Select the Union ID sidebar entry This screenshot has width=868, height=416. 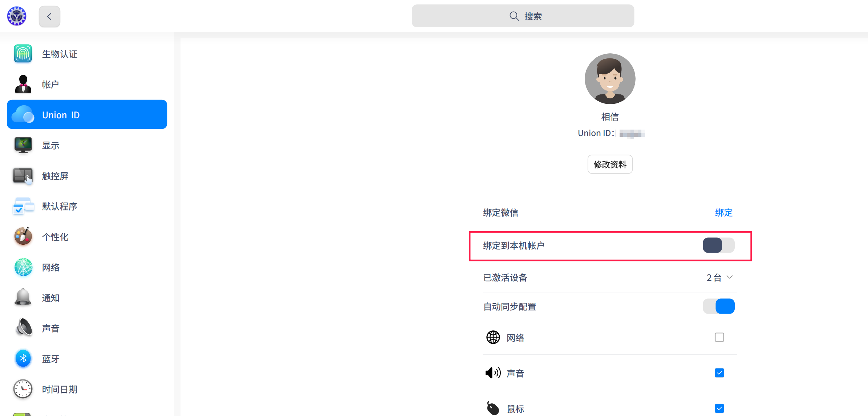[61, 114]
